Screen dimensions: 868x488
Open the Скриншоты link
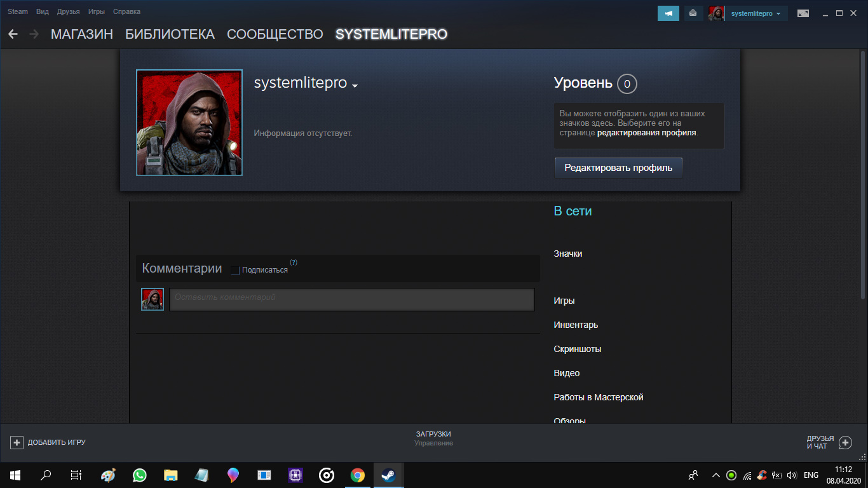[578, 349]
